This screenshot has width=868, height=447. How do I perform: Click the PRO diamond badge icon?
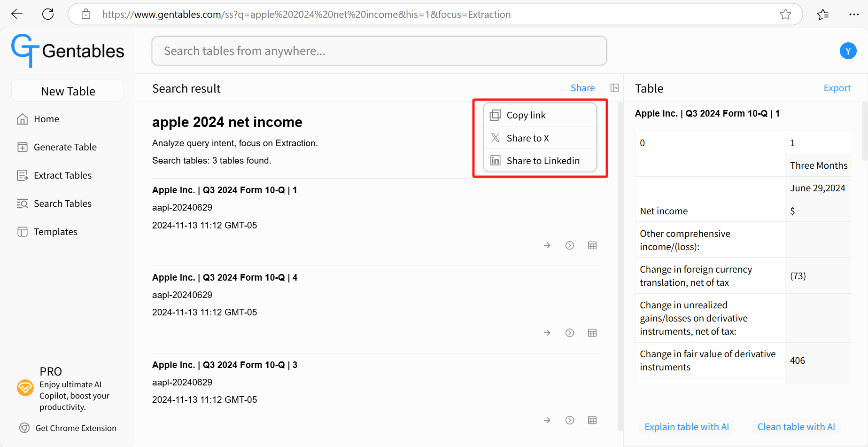click(x=25, y=388)
